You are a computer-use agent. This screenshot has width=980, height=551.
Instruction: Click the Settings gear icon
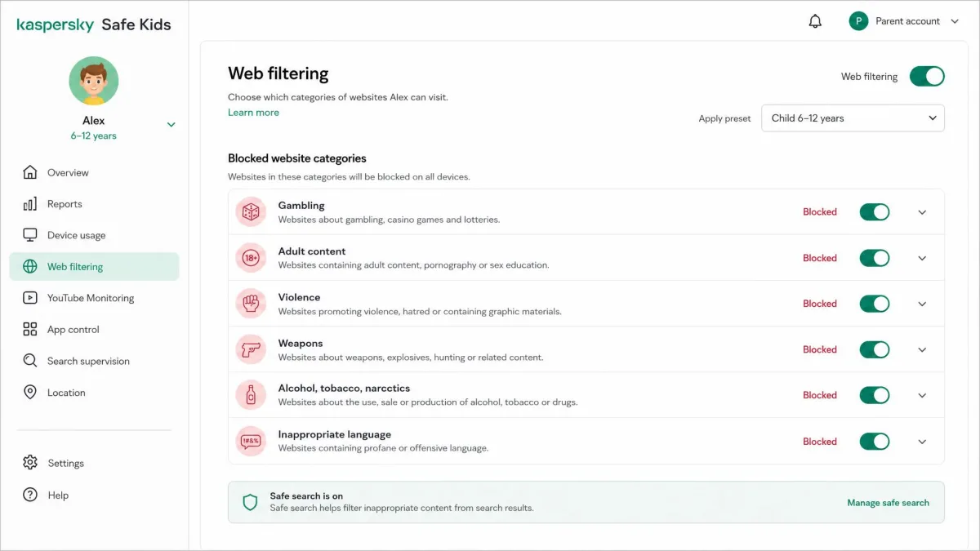tap(30, 463)
